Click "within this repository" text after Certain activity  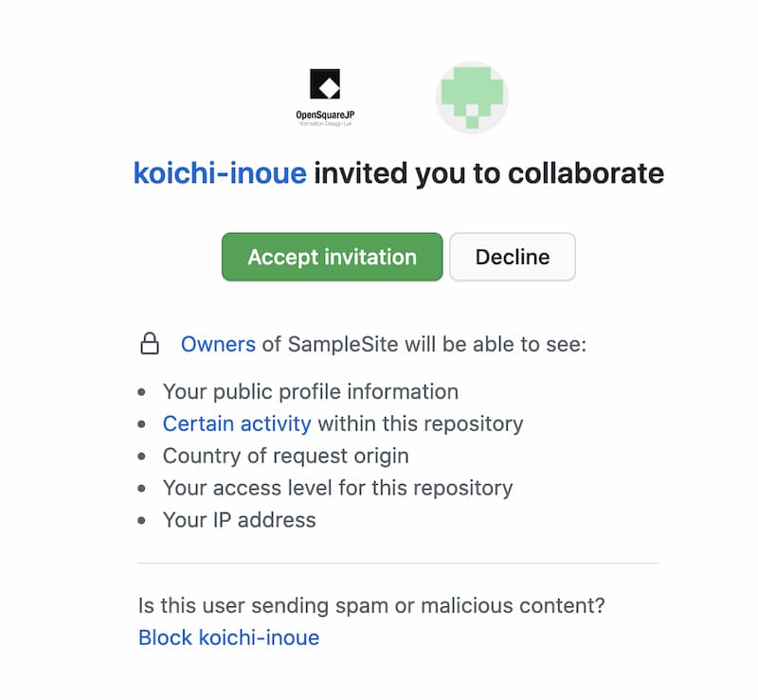[x=420, y=423]
